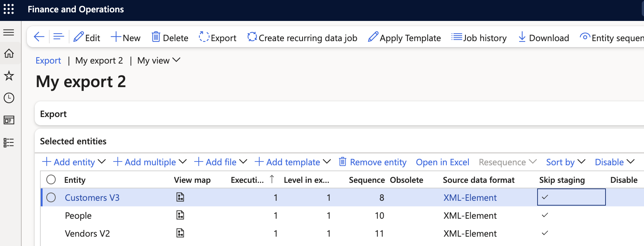Click Delete in the action pane
Viewport: 644px width, 246px height.
[x=170, y=37]
